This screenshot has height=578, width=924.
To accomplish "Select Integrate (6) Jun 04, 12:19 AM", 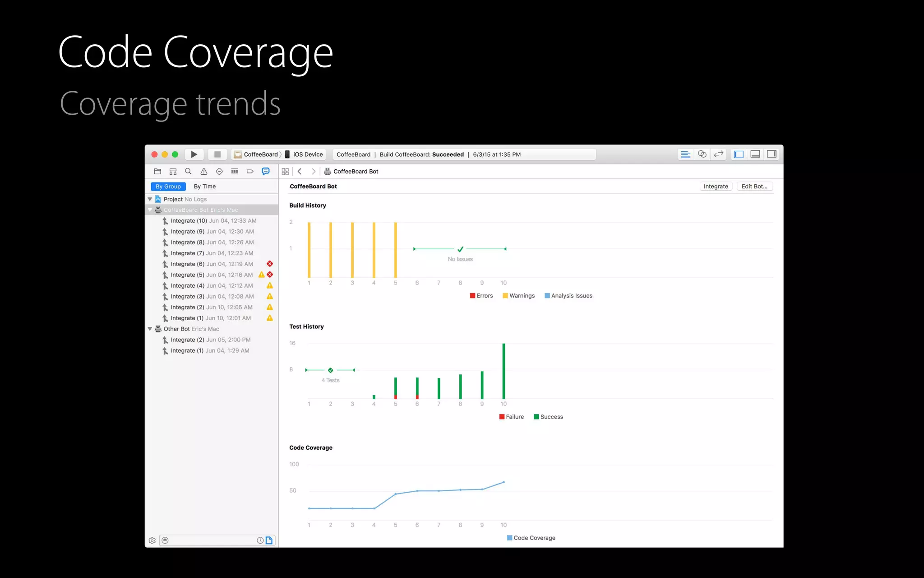I will tap(211, 264).
